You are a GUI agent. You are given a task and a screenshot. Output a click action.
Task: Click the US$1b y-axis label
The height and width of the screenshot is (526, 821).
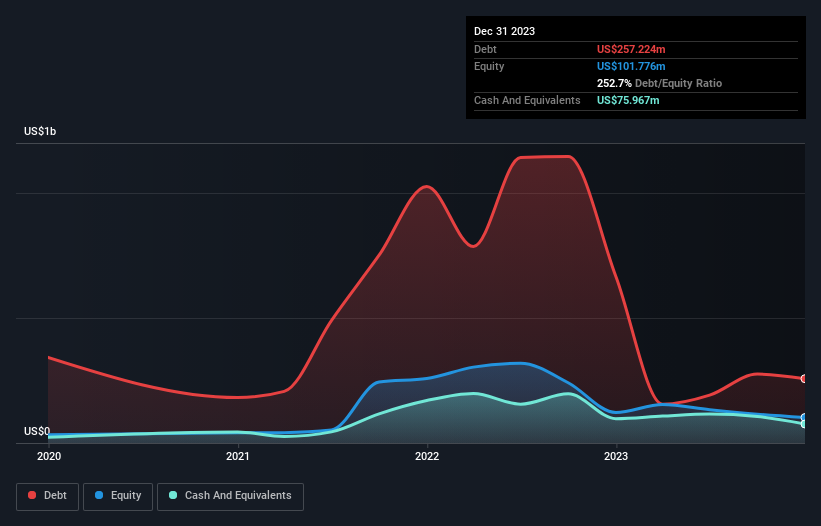pos(40,131)
